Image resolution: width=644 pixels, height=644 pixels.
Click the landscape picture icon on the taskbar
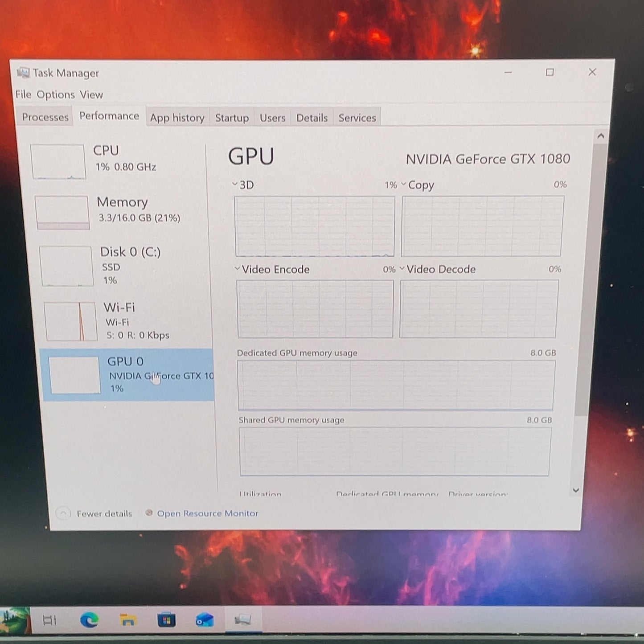click(14, 620)
